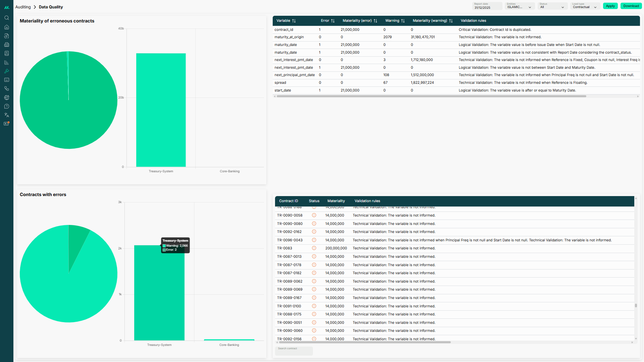Click the small Core-Banking bar in Contracts chart
The image size is (644, 362).
(x=229, y=340)
